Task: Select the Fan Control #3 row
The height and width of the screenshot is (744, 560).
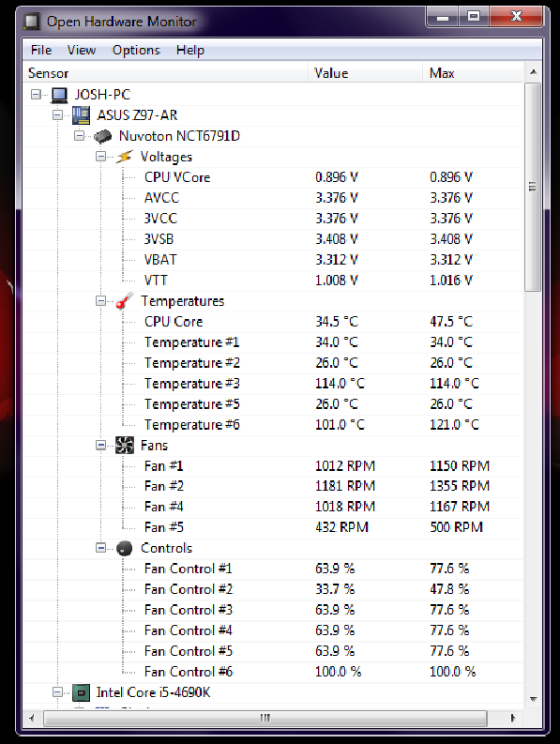Action: [x=274, y=610]
